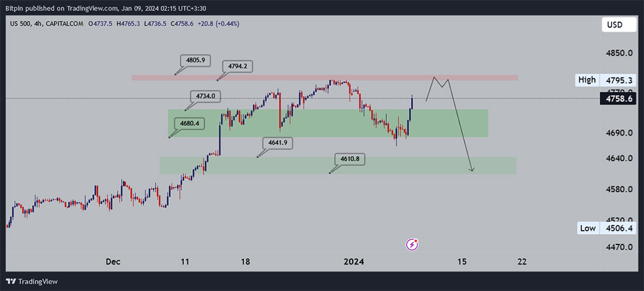Select the 4610.8 callout annotation

350,159
